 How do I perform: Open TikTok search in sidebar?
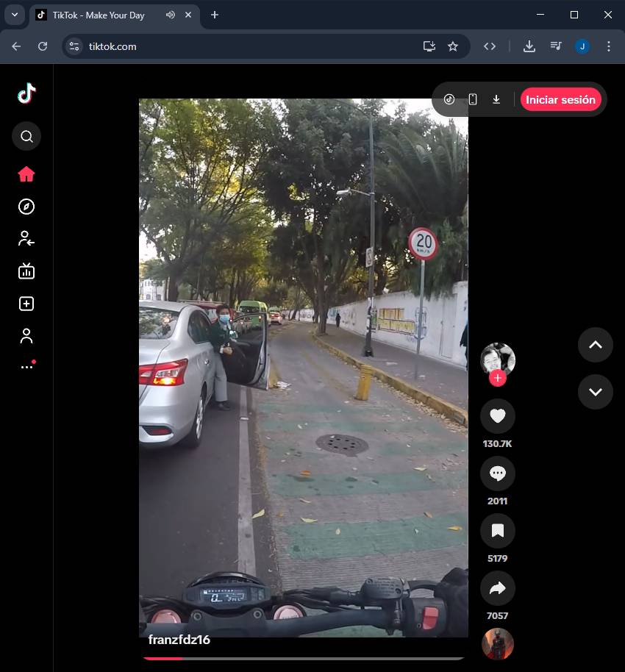[x=26, y=136]
